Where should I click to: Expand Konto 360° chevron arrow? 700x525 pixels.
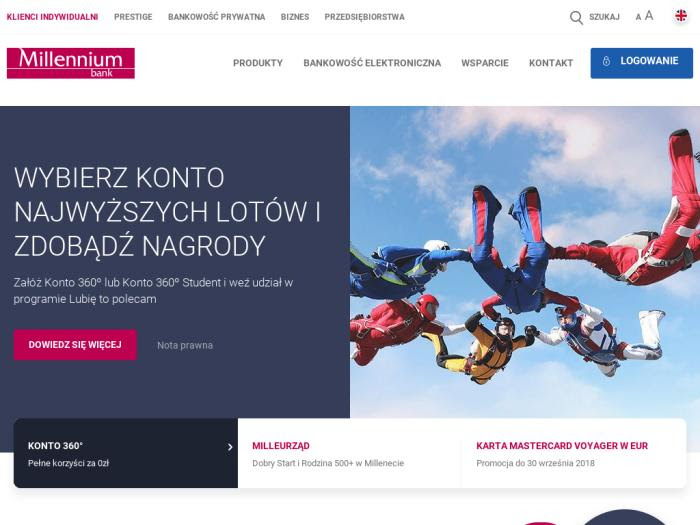pyautogui.click(x=230, y=447)
